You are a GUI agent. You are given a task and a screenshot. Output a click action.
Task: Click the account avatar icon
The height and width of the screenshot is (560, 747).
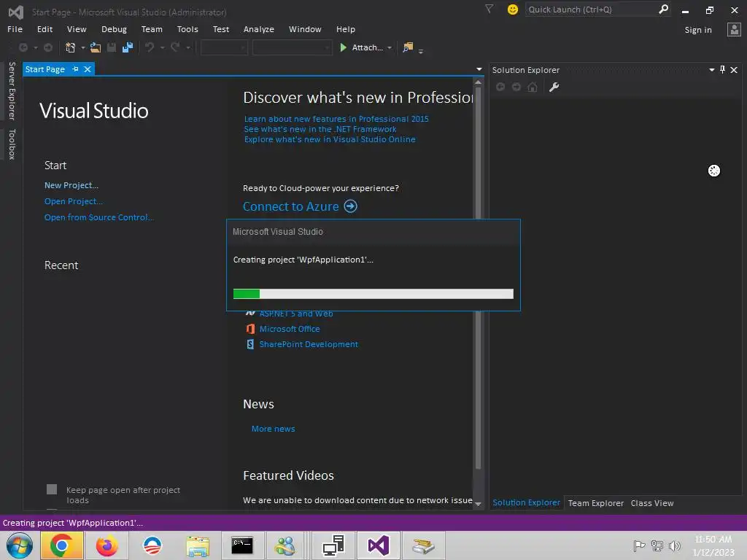[734, 29]
